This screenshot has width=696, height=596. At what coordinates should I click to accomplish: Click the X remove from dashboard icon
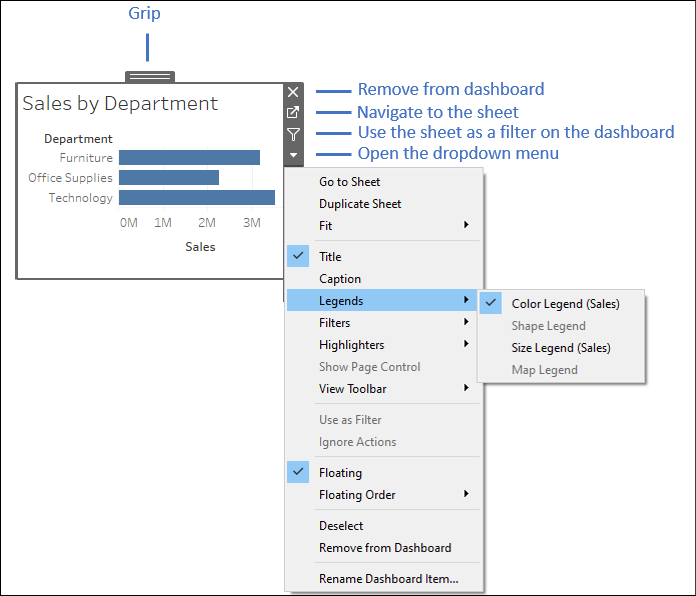pyautogui.click(x=293, y=92)
